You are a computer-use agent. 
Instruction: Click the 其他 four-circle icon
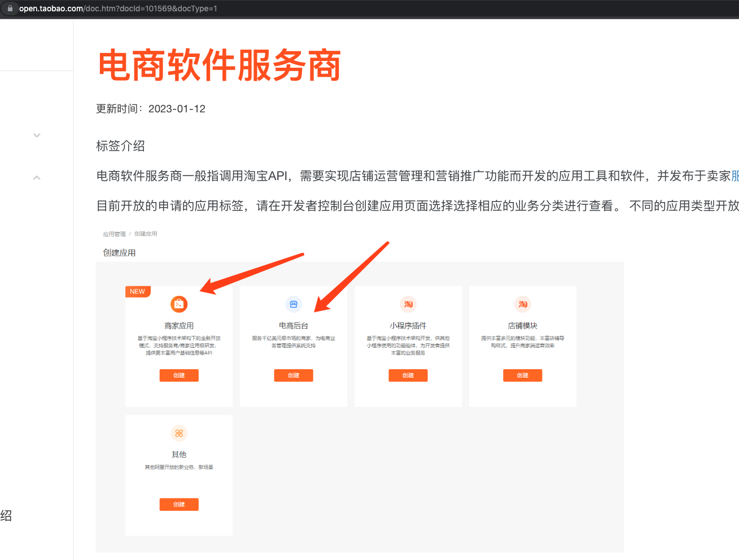(x=179, y=433)
